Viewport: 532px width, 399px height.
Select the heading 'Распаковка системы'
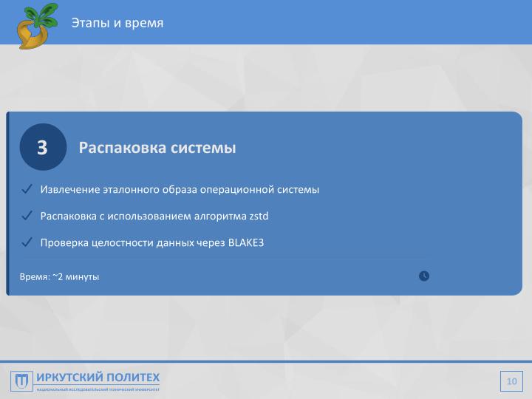pos(157,148)
